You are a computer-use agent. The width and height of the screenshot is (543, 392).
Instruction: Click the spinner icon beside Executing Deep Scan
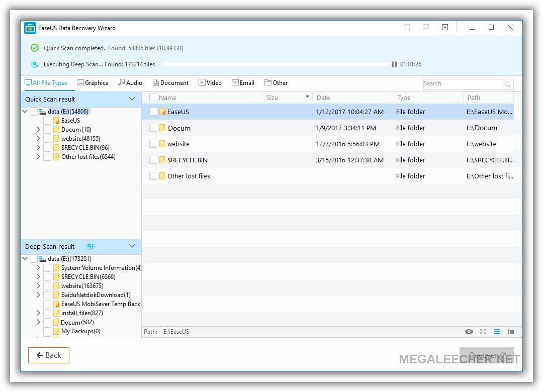click(34, 64)
